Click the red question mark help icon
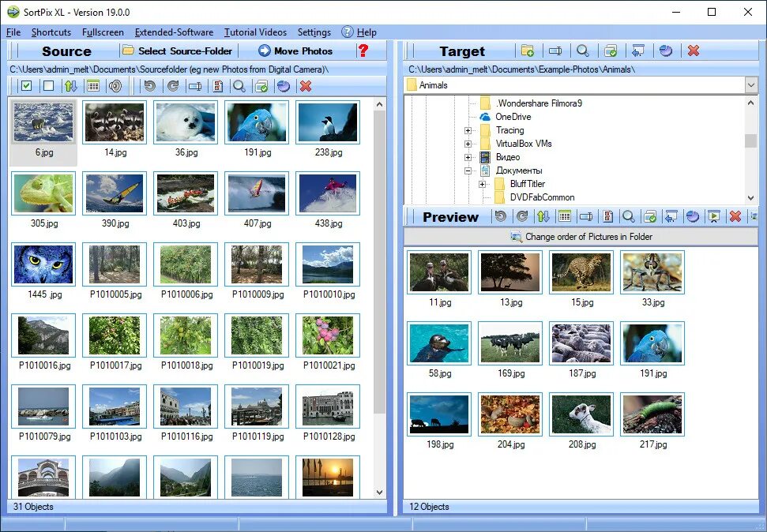The image size is (767, 532). pyautogui.click(x=363, y=51)
